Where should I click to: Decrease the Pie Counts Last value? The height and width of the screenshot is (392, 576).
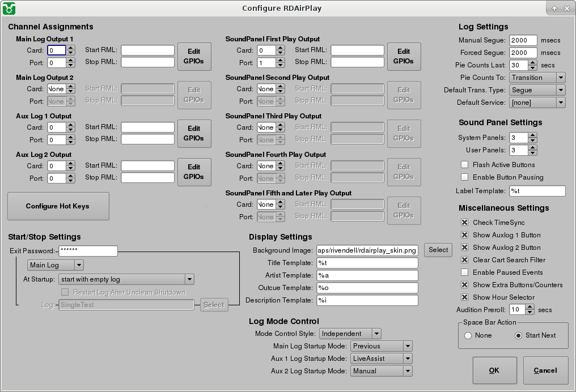pyautogui.click(x=532, y=67)
